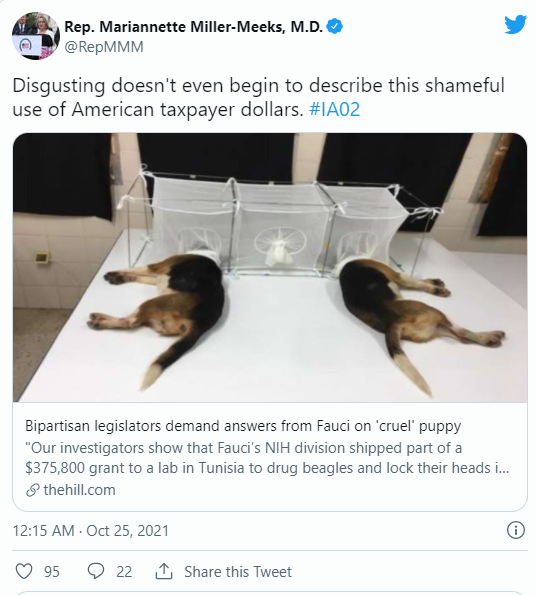Click the 22 replies count
The width and height of the screenshot is (536, 595).
(124, 571)
